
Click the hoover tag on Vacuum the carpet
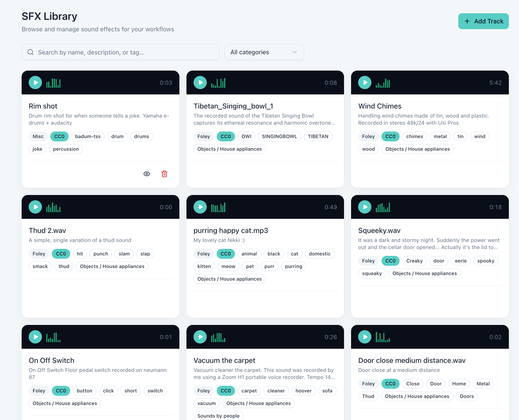pos(303,391)
